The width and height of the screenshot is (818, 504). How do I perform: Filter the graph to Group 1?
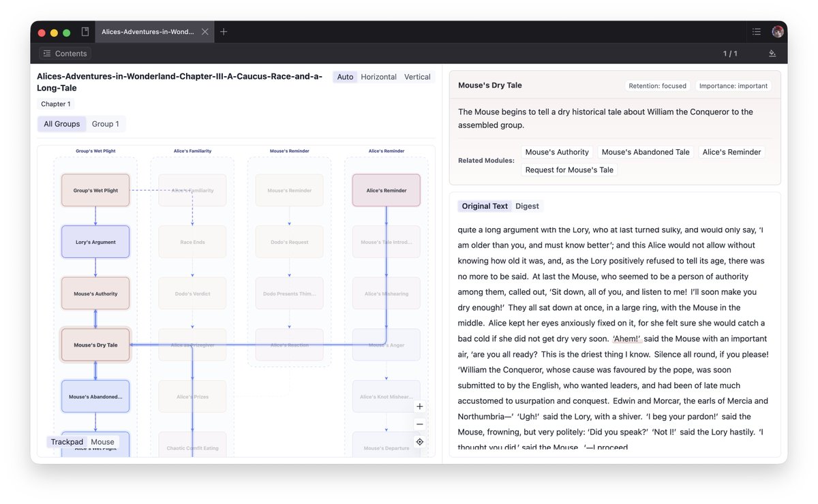click(106, 124)
